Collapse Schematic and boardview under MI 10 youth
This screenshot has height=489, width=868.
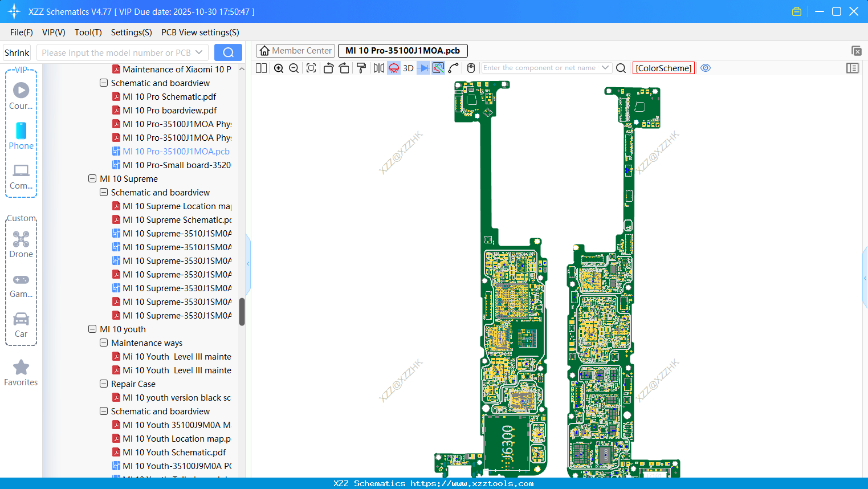pyautogui.click(x=104, y=411)
